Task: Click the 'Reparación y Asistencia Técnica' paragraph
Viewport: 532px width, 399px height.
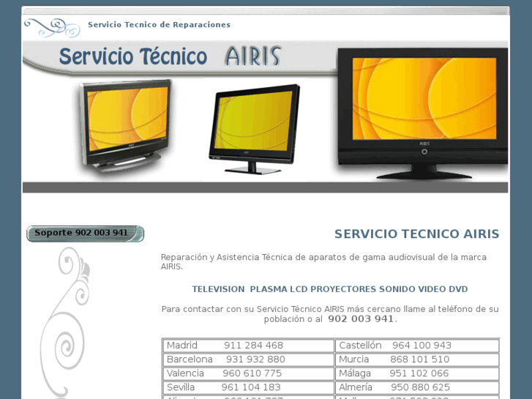Action: point(323,262)
